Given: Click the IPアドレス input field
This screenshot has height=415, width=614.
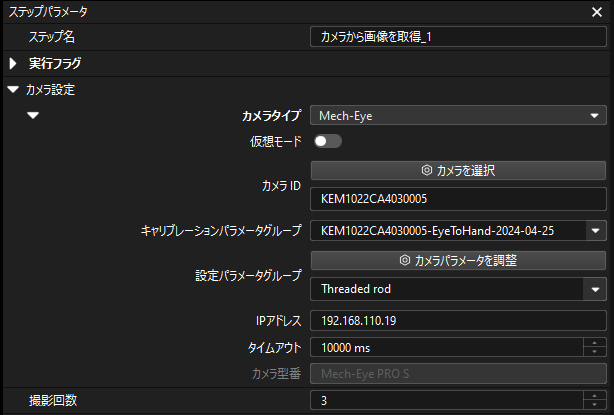Looking at the screenshot, I should [458, 322].
